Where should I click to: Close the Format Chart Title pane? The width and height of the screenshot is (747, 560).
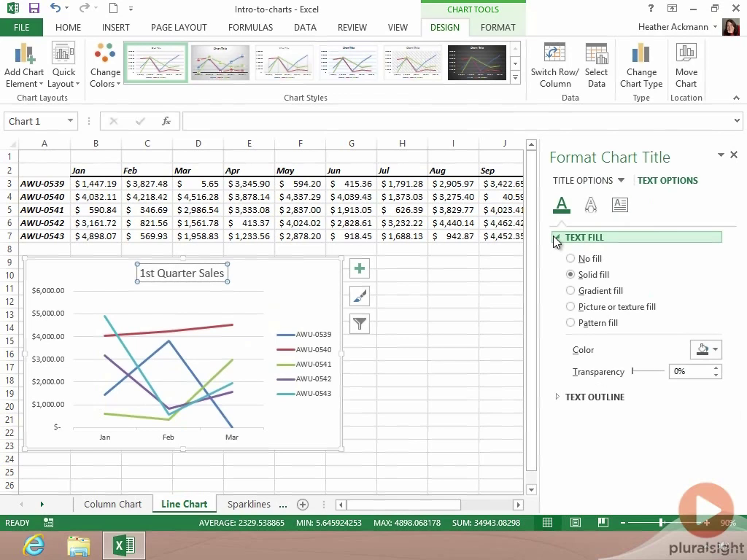coord(734,155)
